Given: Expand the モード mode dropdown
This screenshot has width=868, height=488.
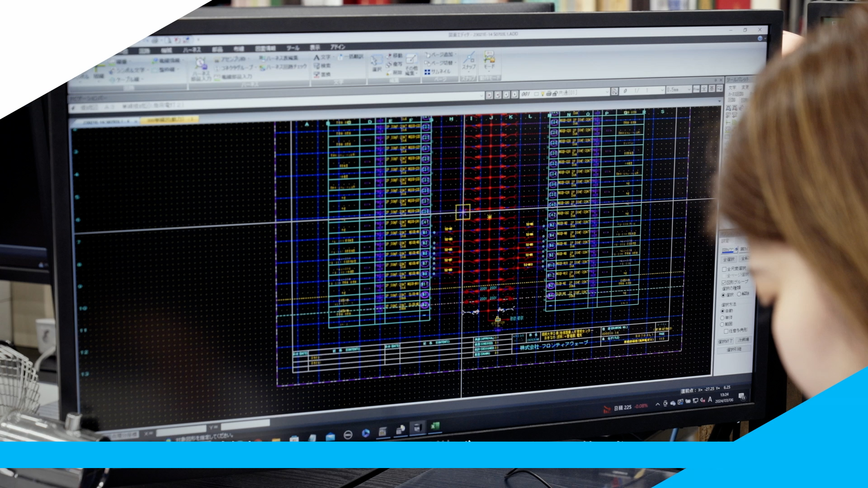Looking at the screenshot, I should [489, 71].
